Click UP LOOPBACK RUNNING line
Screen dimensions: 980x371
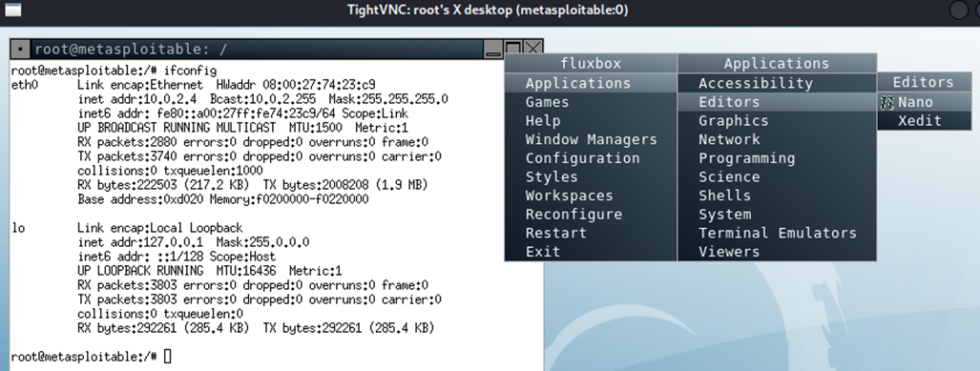tap(209, 271)
